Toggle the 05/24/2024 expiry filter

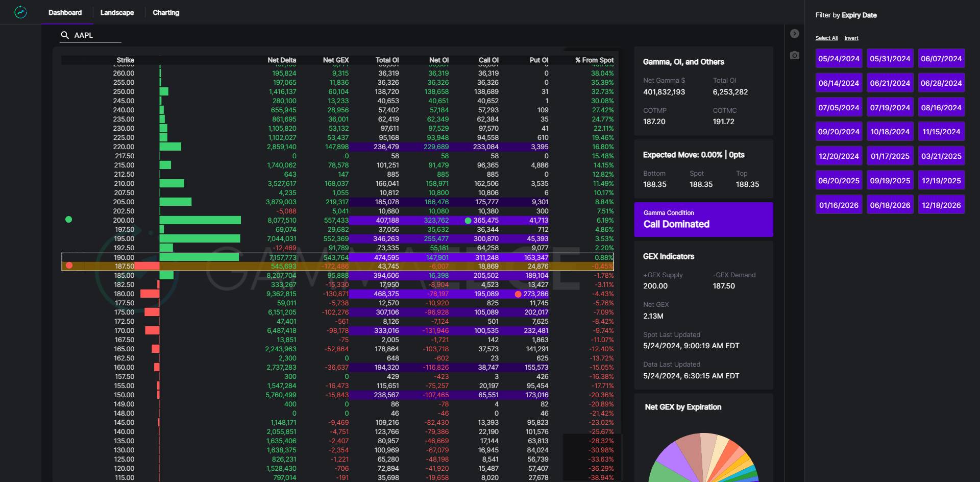[839, 59]
